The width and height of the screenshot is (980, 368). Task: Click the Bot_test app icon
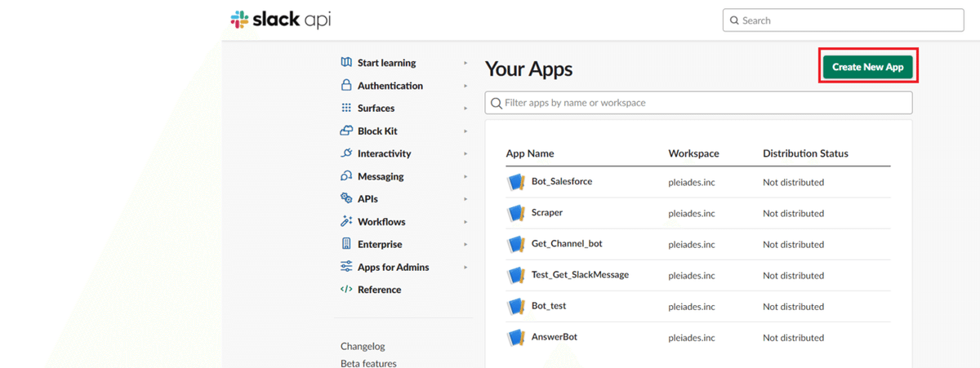point(515,306)
